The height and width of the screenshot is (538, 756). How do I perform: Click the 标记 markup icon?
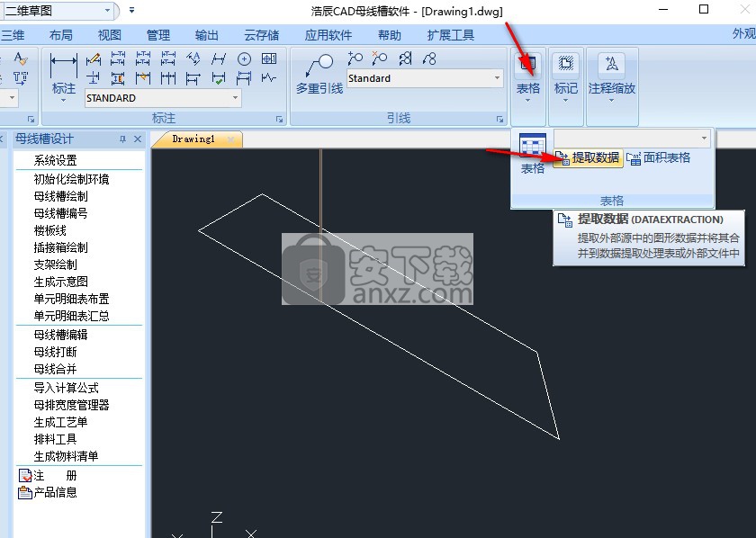click(x=565, y=64)
